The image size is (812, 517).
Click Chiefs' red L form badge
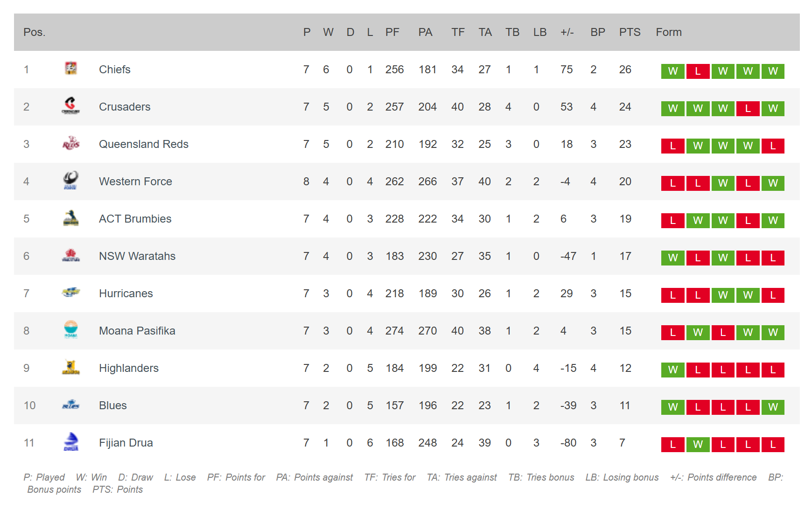click(x=698, y=71)
